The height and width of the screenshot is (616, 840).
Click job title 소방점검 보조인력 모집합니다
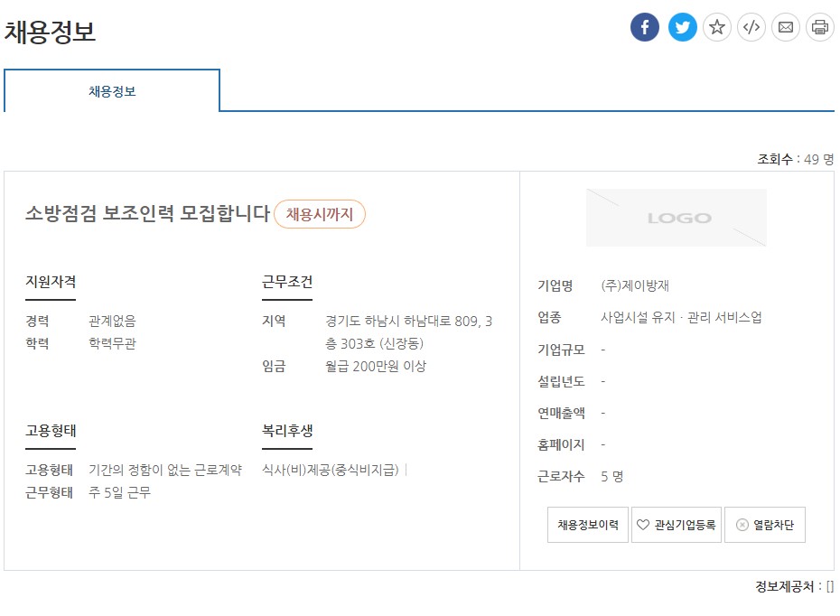pos(147,213)
